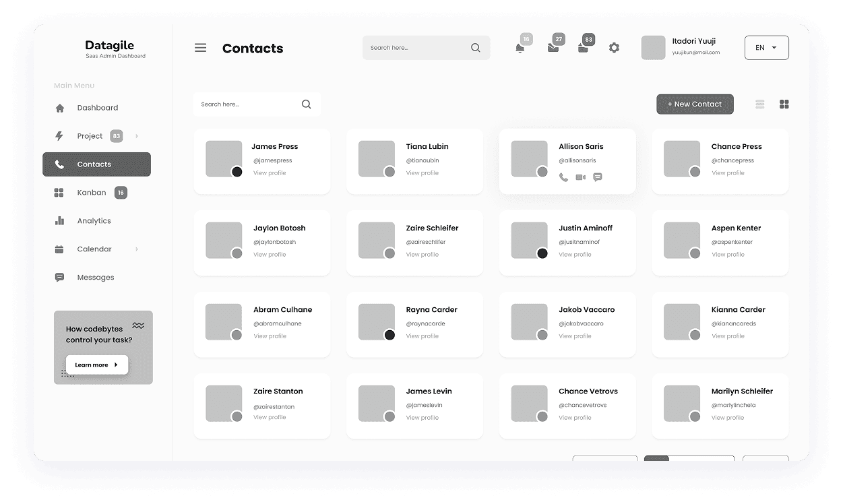
Task: Open Analytics from the sidebar
Action: pos(94,220)
